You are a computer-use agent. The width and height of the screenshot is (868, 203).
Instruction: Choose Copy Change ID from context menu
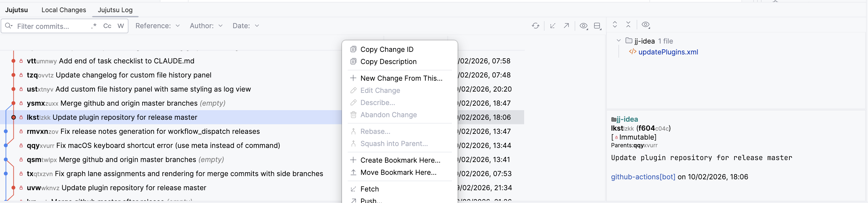coord(399,49)
